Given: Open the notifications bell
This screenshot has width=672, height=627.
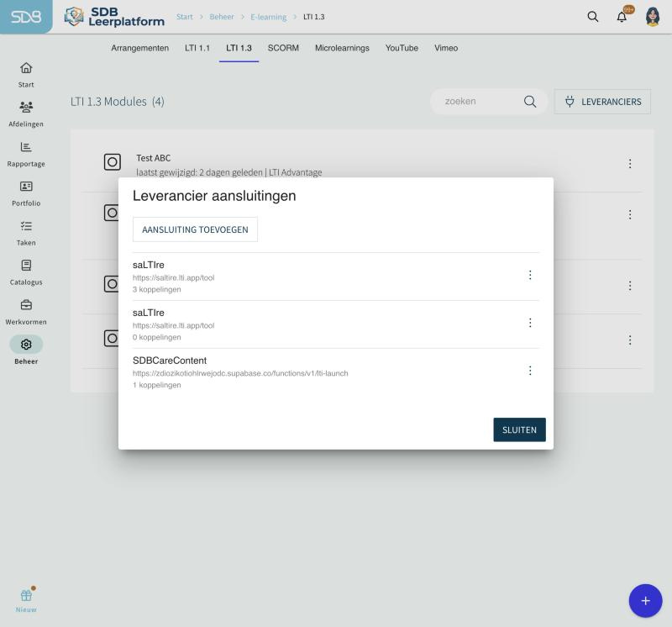Looking at the screenshot, I should click(622, 17).
